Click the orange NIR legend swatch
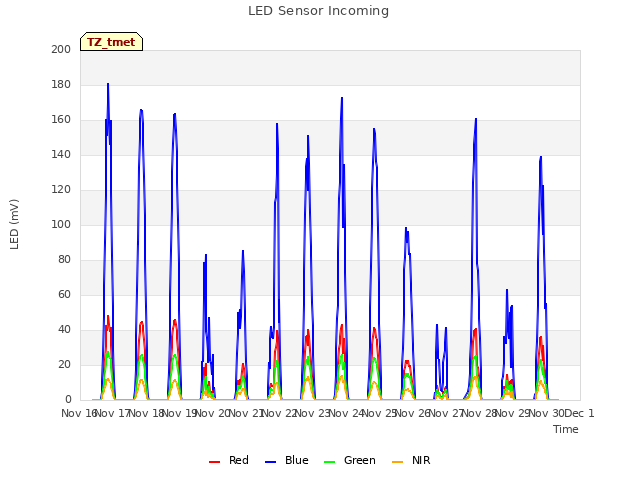The height and width of the screenshot is (480, 640). tap(397, 462)
